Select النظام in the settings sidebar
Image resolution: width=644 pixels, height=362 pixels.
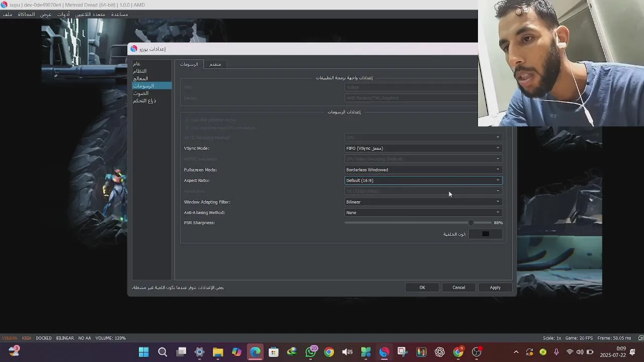pos(151,71)
